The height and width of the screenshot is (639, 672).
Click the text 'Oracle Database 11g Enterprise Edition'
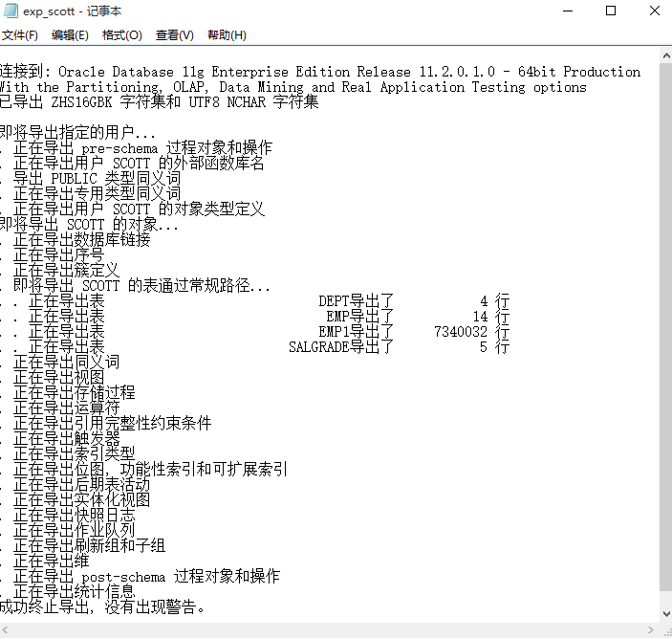(x=205, y=72)
